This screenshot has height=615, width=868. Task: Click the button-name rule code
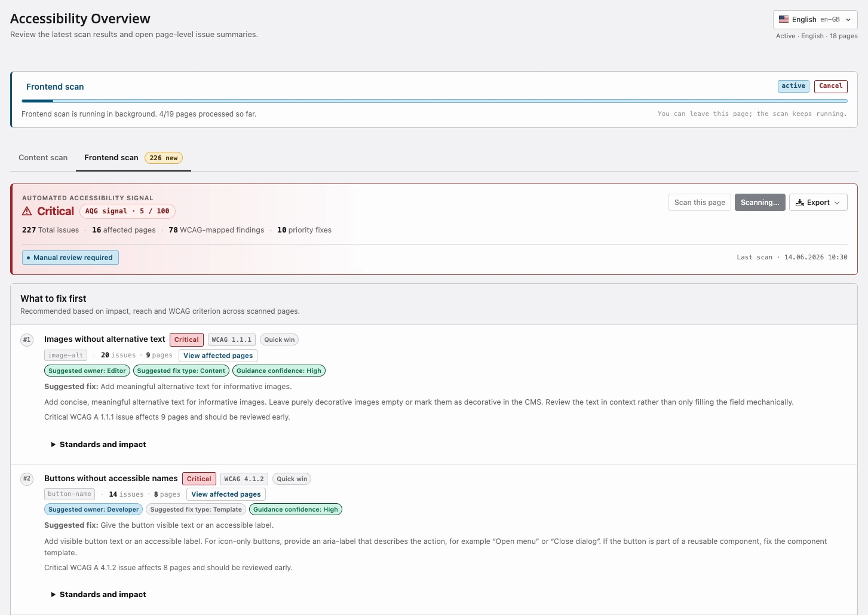(70, 494)
